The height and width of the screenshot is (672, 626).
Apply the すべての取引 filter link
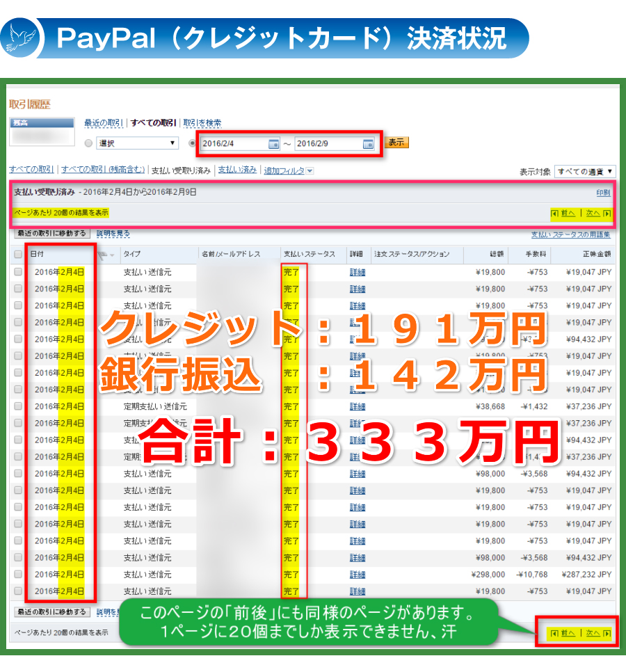(31, 169)
